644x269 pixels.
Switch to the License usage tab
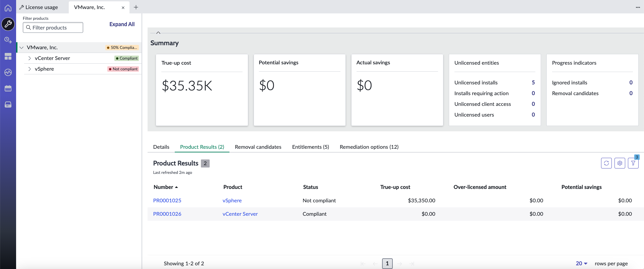pyautogui.click(x=39, y=7)
